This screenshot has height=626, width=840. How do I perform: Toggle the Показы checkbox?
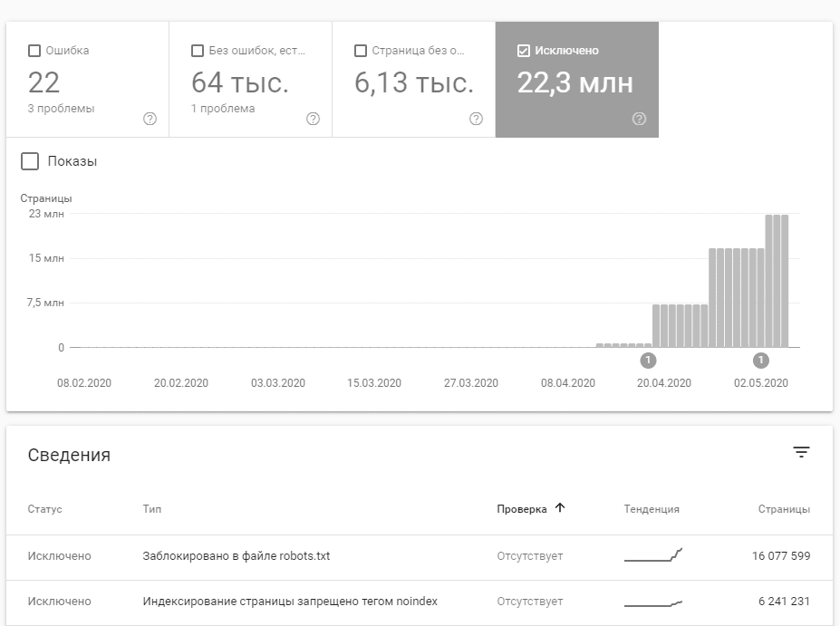(30, 161)
